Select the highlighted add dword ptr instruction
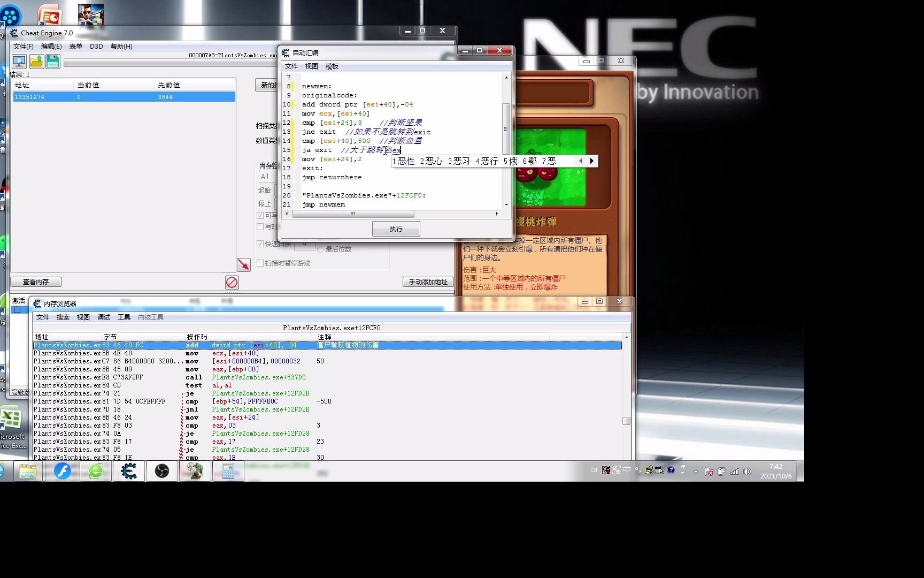The image size is (924, 578). click(327, 345)
